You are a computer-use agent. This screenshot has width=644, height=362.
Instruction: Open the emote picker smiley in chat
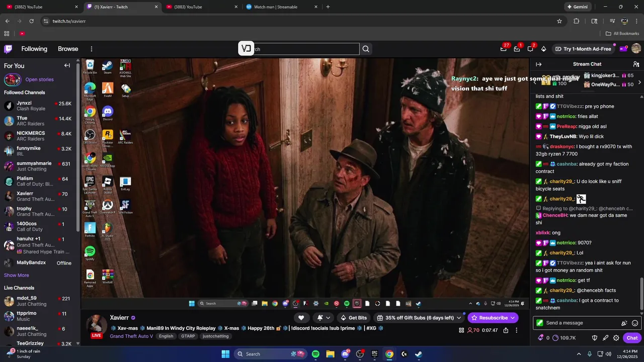click(x=635, y=323)
